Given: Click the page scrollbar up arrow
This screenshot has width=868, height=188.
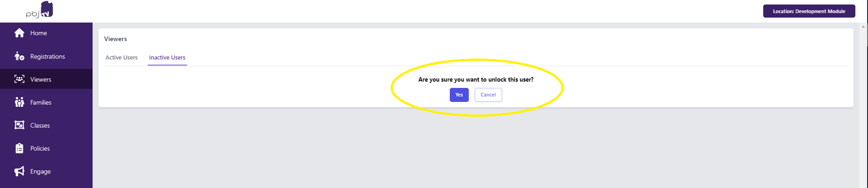Looking at the screenshot, I should (x=863, y=27).
